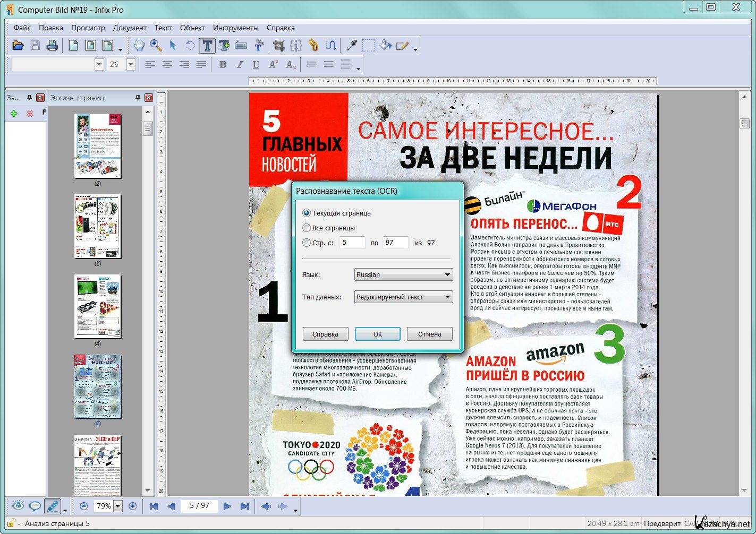Open the 'Инструменты' menu
The height and width of the screenshot is (534, 756).
click(x=235, y=28)
